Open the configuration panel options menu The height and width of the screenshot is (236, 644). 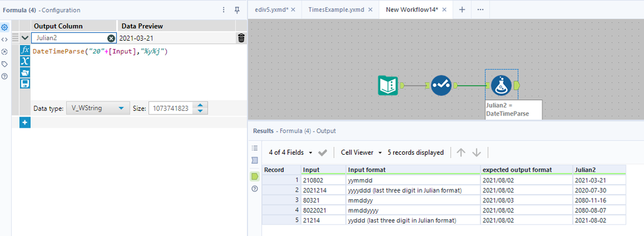click(224, 10)
